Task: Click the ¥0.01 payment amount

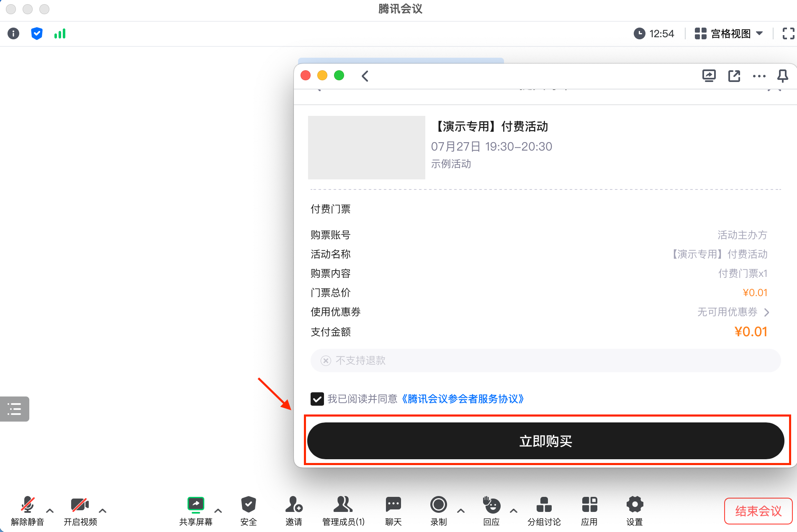Action: tap(751, 332)
